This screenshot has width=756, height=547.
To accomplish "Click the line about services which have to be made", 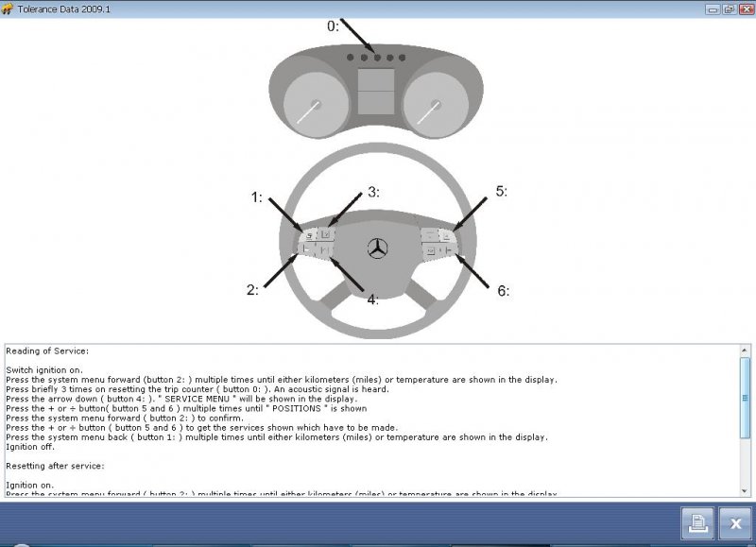I will [201, 428].
